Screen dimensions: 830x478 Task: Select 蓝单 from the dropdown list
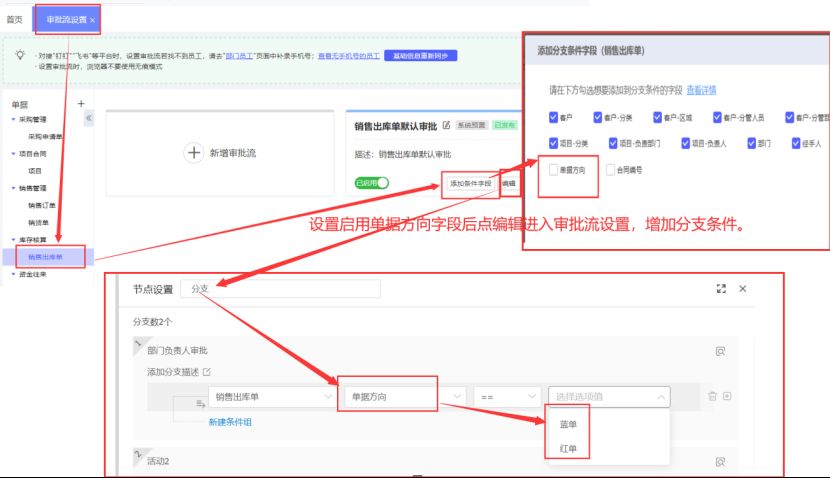pyautogui.click(x=568, y=424)
